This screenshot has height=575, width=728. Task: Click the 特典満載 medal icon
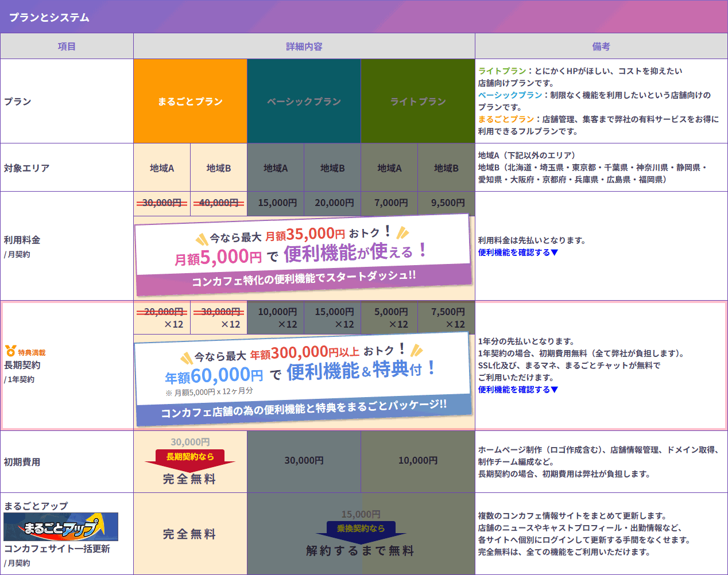tap(10, 351)
